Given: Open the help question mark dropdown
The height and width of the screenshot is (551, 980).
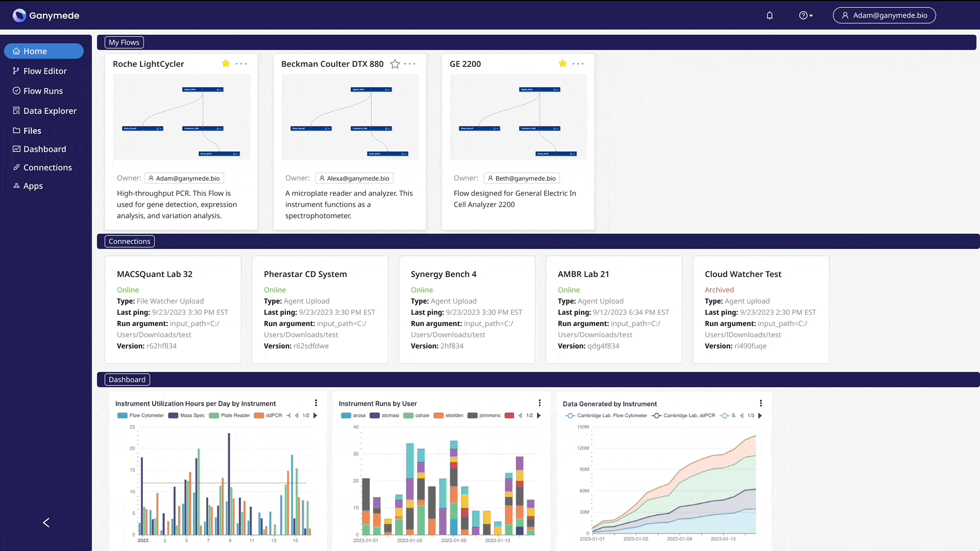Looking at the screenshot, I should pos(805,15).
